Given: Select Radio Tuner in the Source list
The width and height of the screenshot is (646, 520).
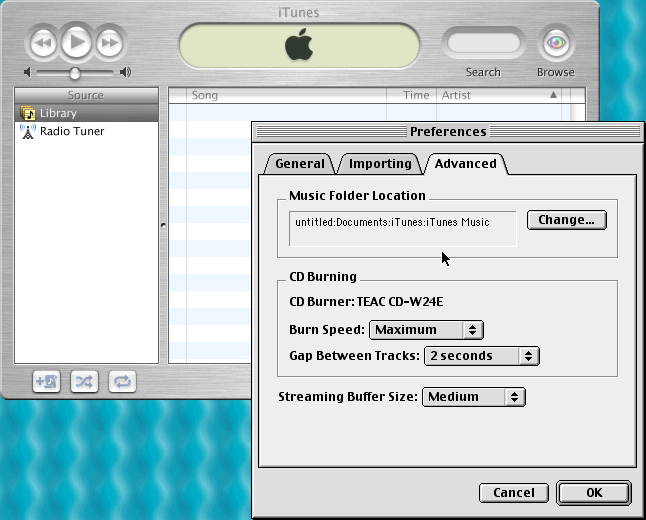Looking at the screenshot, I should (87, 131).
